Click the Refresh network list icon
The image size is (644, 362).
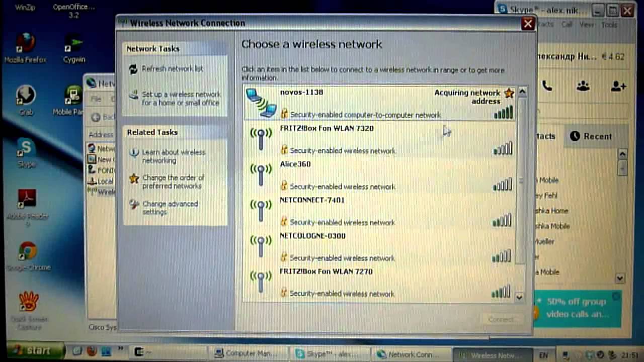(133, 69)
